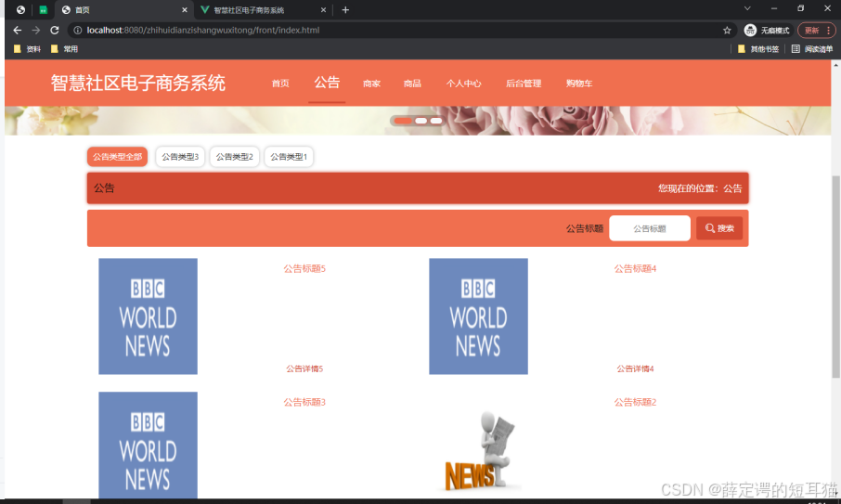Open the 商品 menu item

tap(412, 84)
